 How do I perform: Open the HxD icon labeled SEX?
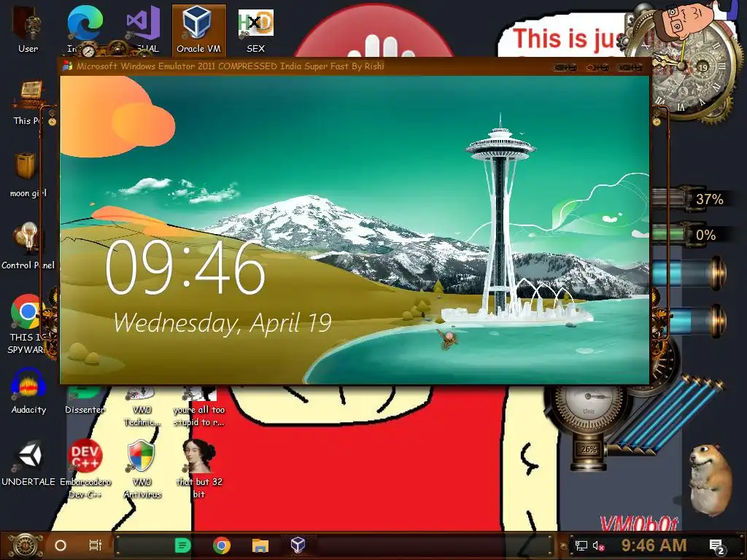point(256,29)
